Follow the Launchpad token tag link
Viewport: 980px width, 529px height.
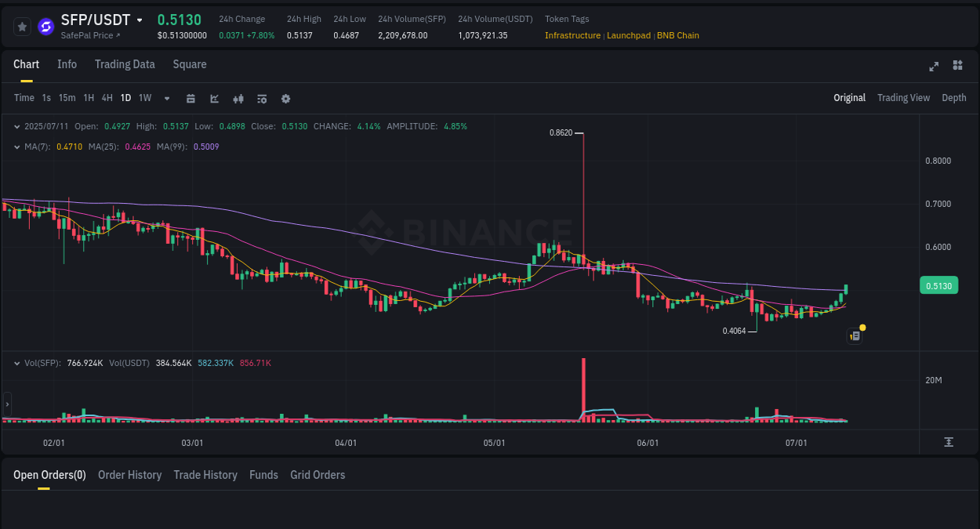click(629, 35)
